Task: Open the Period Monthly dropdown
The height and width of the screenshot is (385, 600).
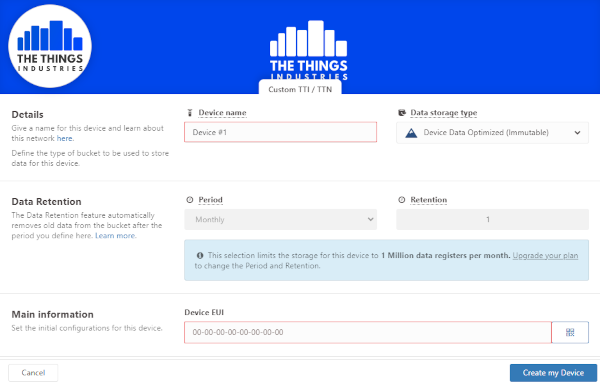Action: (x=280, y=220)
